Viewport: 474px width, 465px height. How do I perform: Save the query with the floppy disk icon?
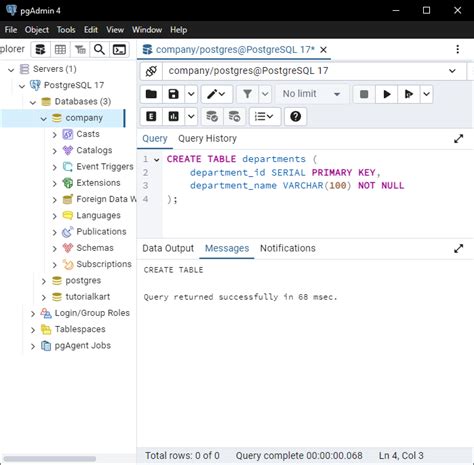(x=173, y=94)
